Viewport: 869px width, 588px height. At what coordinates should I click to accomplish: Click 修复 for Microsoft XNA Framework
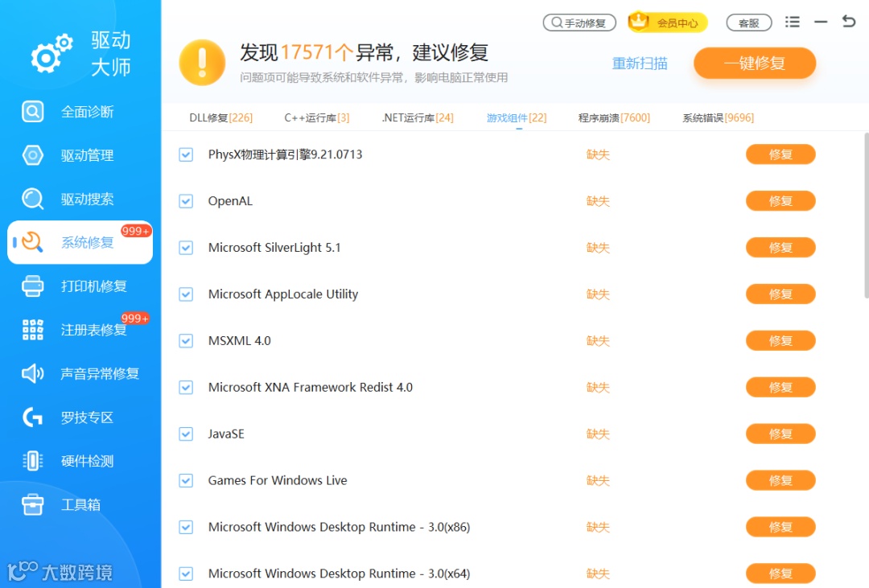click(x=780, y=388)
